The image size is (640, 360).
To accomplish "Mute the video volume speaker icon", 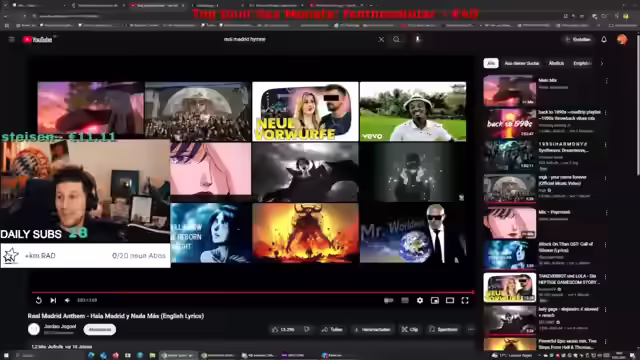I will pyautogui.click(x=67, y=300).
